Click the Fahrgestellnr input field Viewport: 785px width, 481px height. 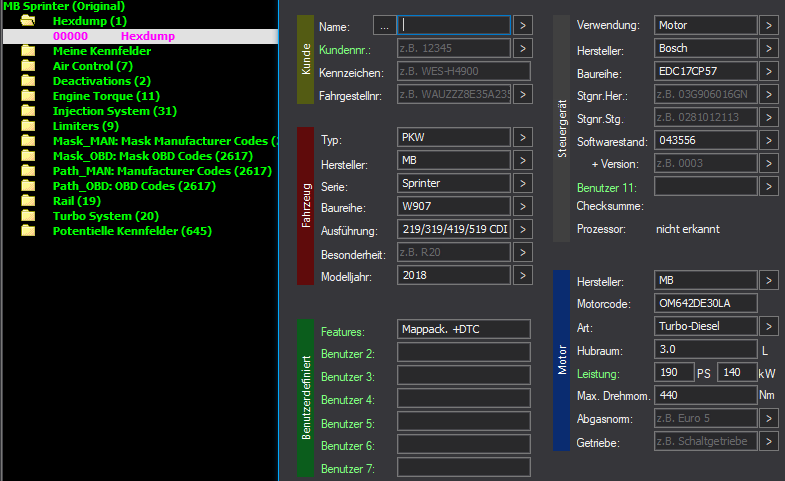coord(454,95)
